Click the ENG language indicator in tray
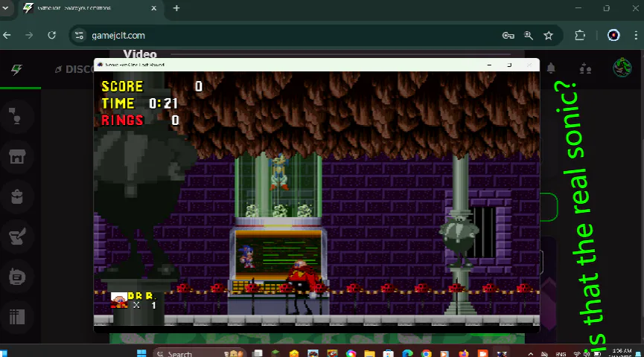 pyautogui.click(x=561, y=354)
